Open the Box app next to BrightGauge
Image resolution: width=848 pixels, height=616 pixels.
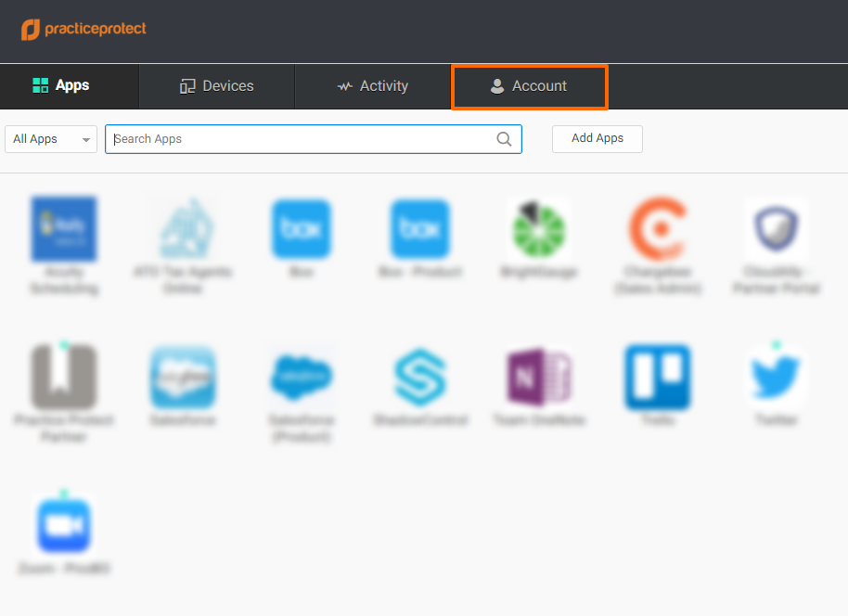click(x=420, y=229)
